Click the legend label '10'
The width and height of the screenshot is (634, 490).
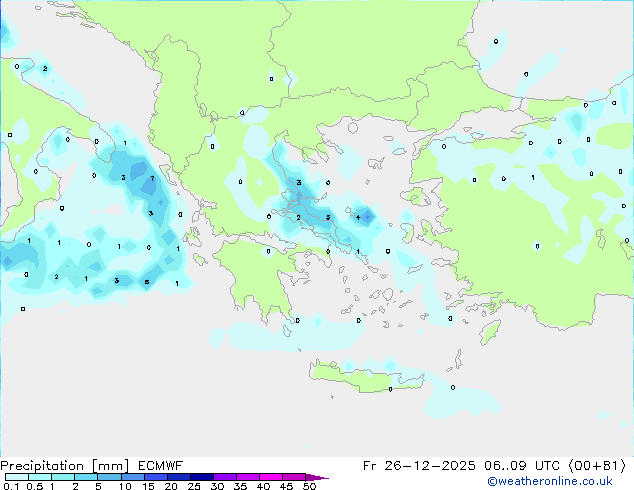125,486
